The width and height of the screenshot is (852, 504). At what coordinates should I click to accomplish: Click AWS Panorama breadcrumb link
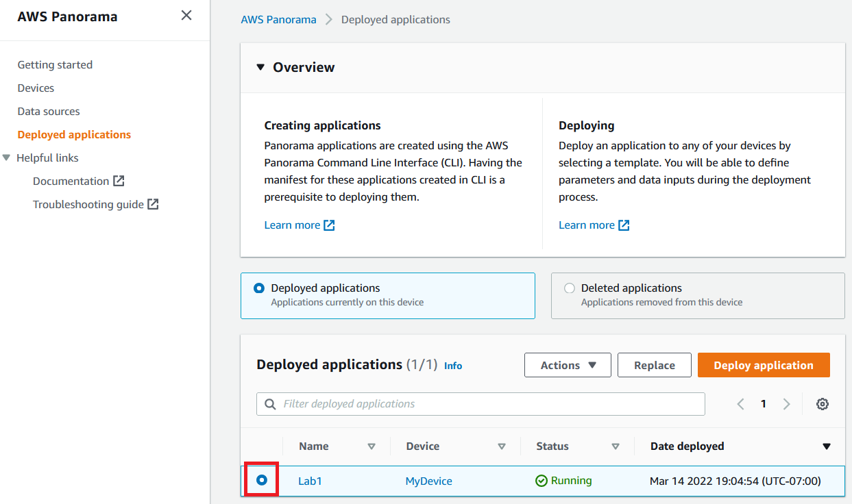[278, 19]
